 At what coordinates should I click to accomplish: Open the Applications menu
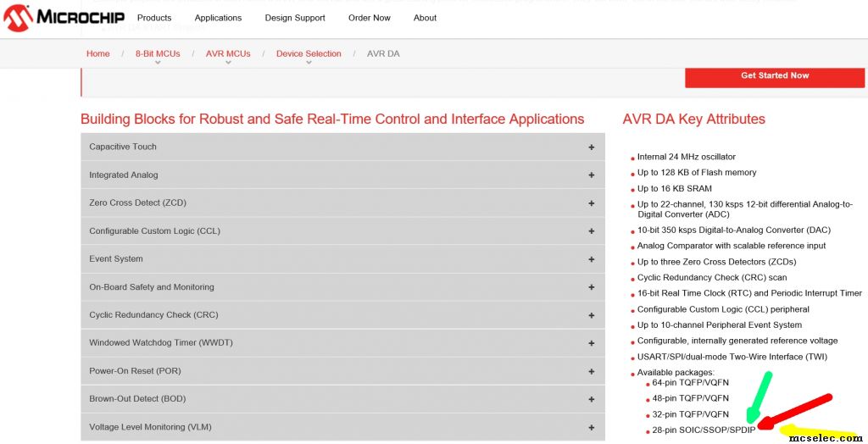(x=218, y=18)
